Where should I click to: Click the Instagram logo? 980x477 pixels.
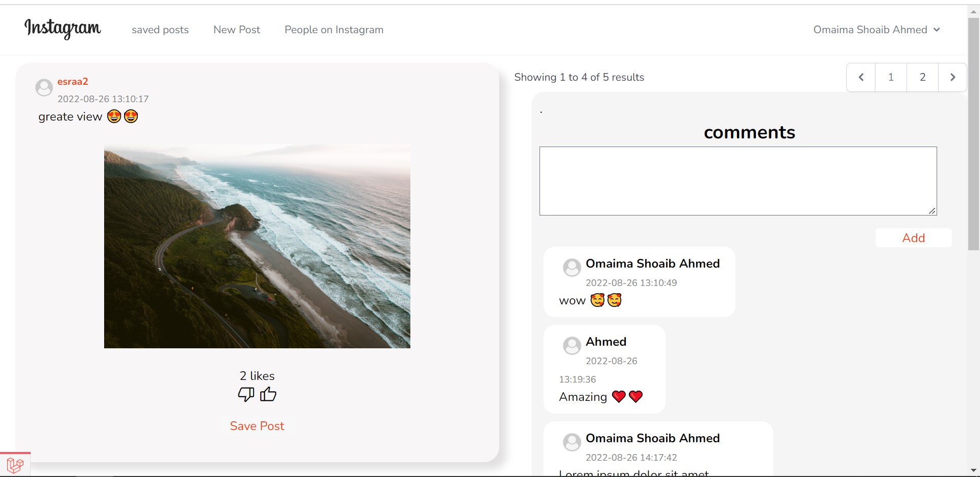[x=63, y=30]
